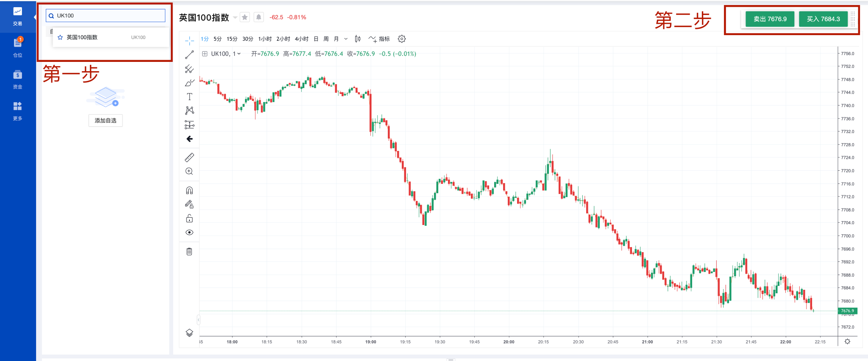Select 英国100指数 in the search results
Screen dimensions: 868x361
(x=82, y=37)
